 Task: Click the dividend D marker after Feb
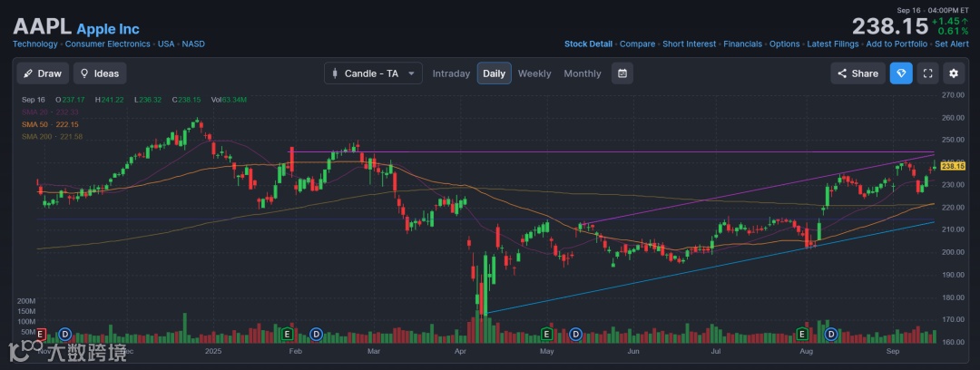(317, 335)
